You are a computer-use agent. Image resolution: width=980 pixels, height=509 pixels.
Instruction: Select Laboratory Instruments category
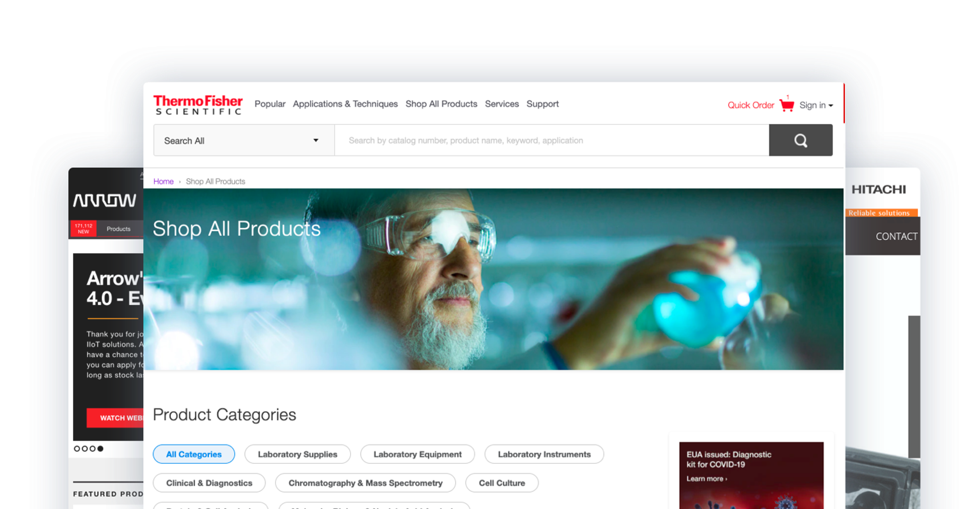click(544, 454)
